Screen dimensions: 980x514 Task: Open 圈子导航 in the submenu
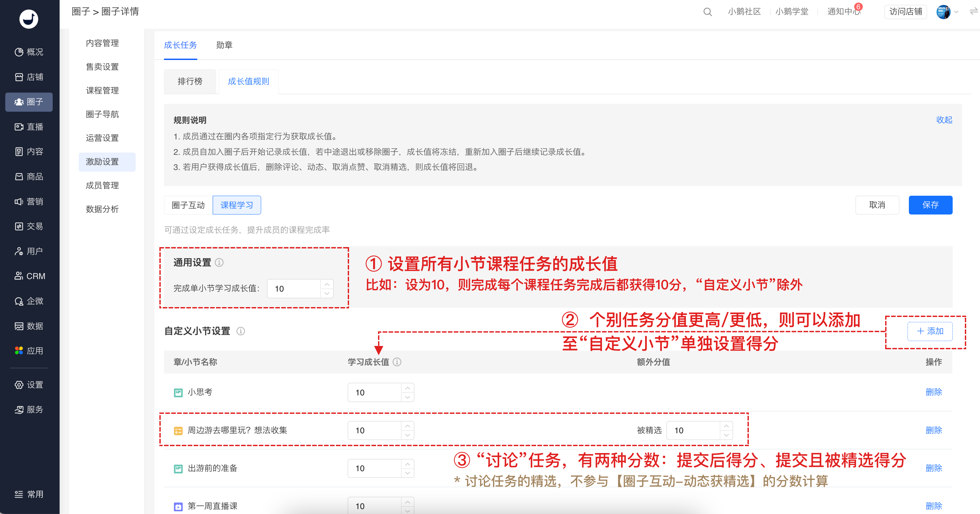click(x=102, y=114)
